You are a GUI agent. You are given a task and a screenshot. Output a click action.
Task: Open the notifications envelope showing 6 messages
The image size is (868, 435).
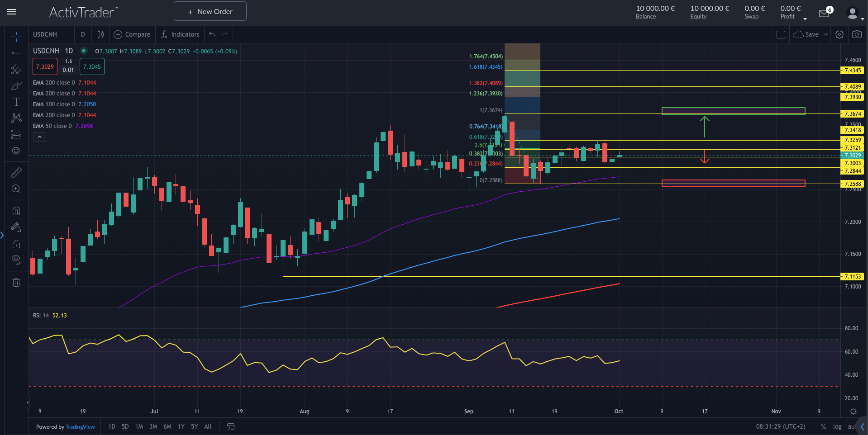(x=824, y=13)
